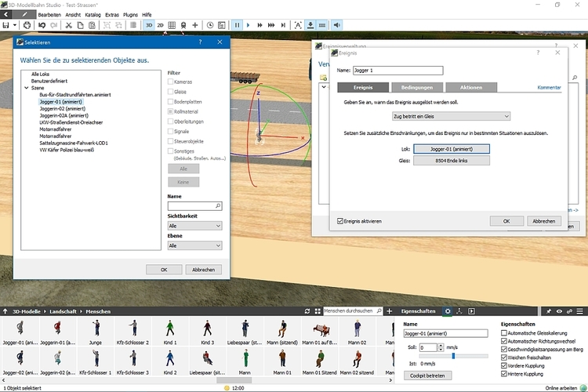Adjust the speed slider in Eigenschaften
The height and width of the screenshot is (392, 588).
[452, 356]
